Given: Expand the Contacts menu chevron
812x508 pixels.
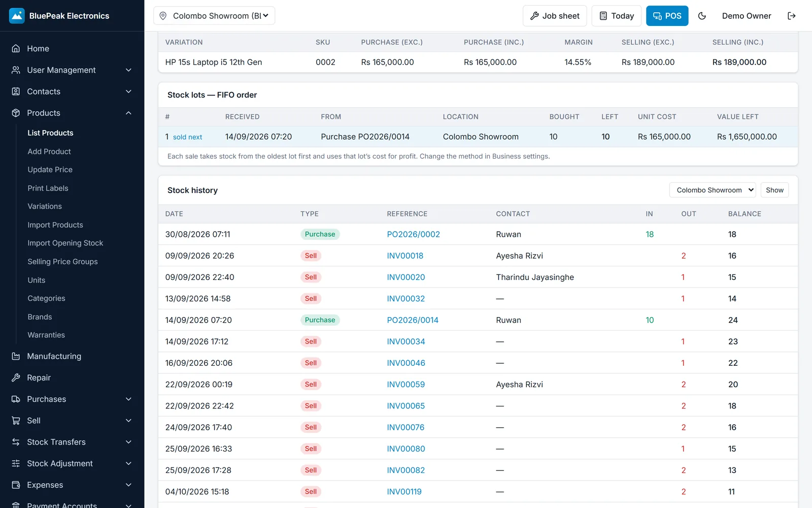Looking at the screenshot, I should 128,91.
